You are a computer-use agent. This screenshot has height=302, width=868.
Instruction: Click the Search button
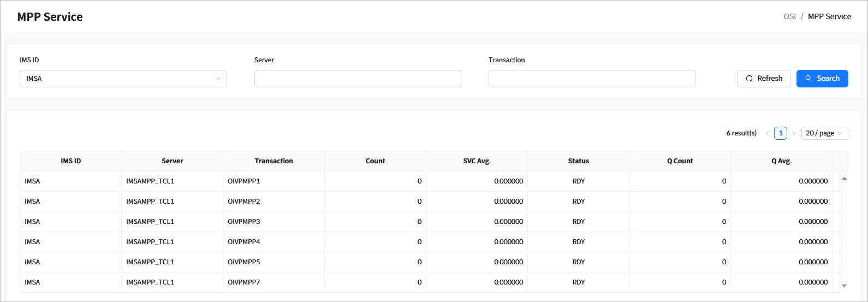pyautogui.click(x=822, y=79)
